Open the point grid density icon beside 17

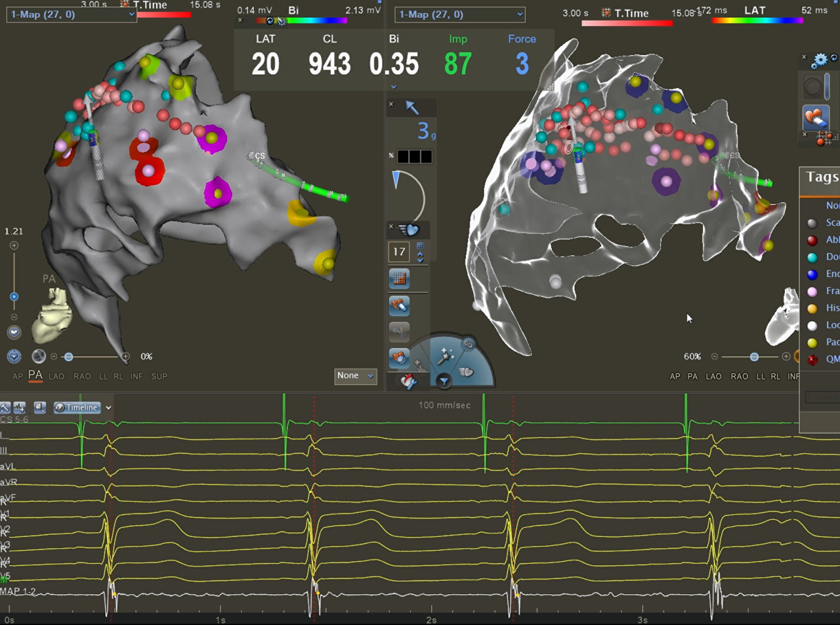pos(421,246)
